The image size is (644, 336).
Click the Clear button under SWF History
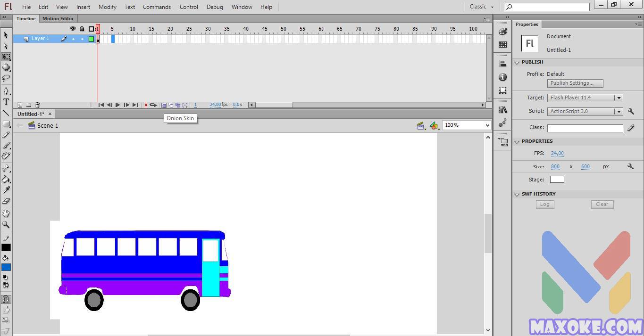click(602, 204)
